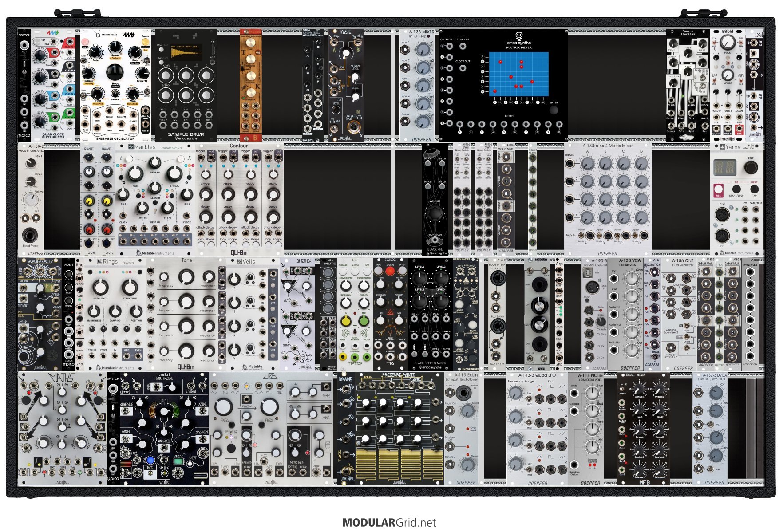Touch the first gold plate on Pressure Points
Screen dimensions: 779x532
[x=366, y=466]
